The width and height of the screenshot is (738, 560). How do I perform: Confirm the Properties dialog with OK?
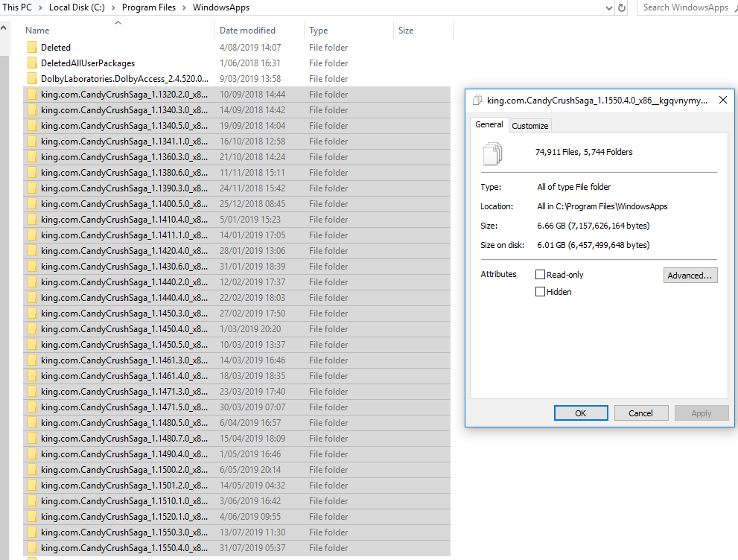click(x=581, y=413)
